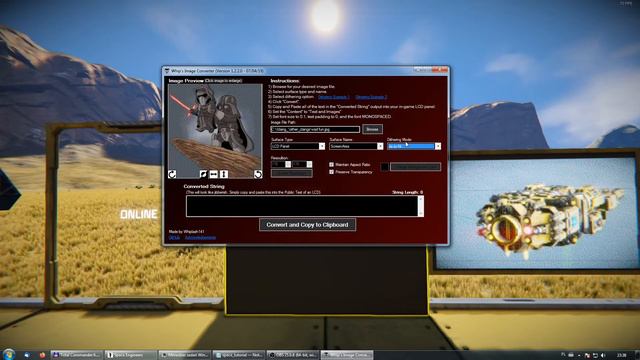The image size is (640, 360).
Task: Click the Converted String box scrollbar
Action: 420,206
